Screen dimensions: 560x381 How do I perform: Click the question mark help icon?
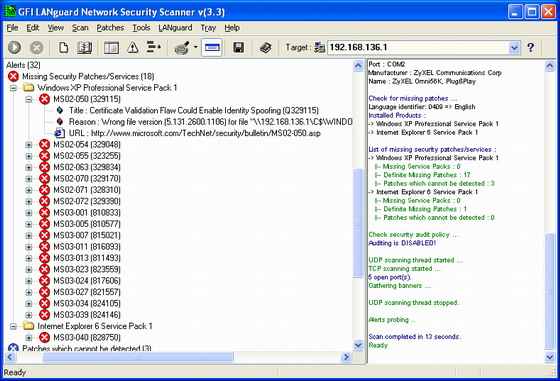pyautogui.click(x=531, y=47)
